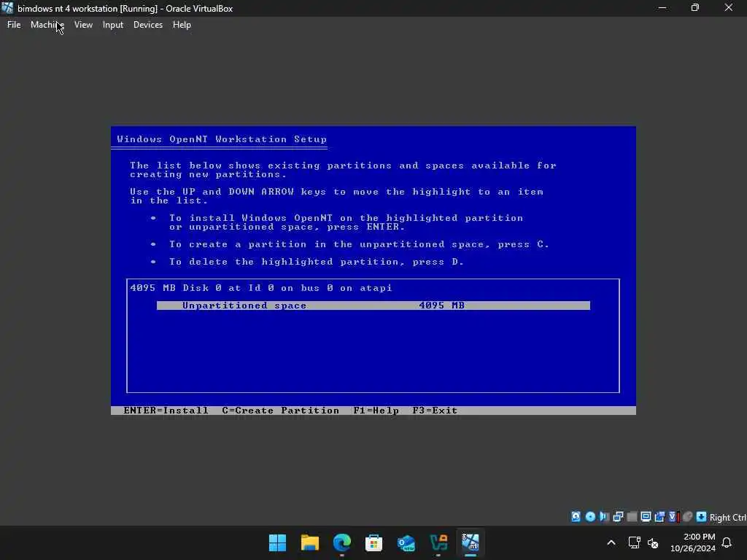The image size is (747, 560).
Task: Click the shared folders status icon
Action: (659, 517)
